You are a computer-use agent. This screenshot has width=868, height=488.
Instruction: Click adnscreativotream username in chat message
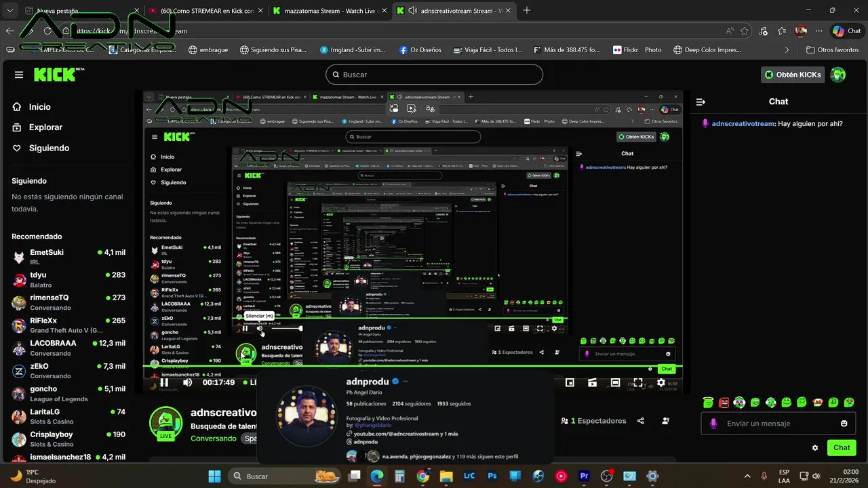click(x=743, y=124)
